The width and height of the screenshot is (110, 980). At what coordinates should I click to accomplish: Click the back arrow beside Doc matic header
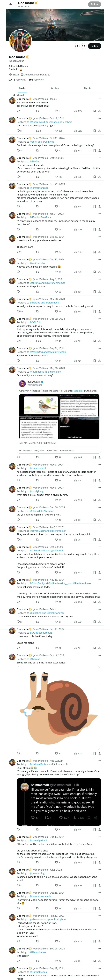(x=11, y=4)
